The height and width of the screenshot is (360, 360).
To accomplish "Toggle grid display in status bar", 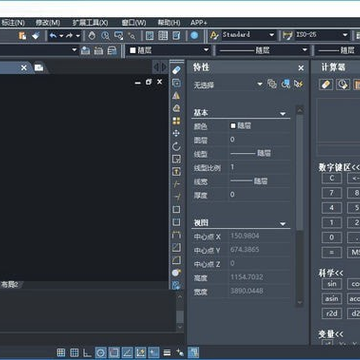I will pos(74,352).
